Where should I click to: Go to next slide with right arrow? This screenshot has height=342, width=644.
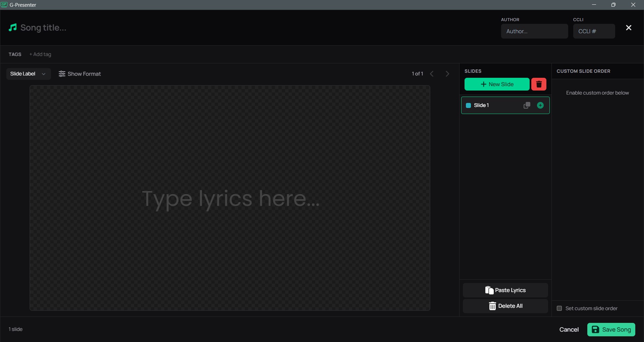click(447, 74)
